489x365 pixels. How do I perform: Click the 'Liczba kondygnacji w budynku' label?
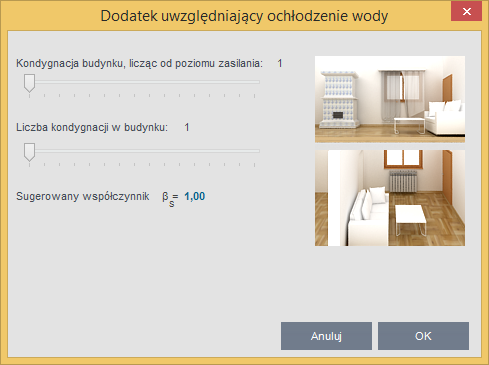92,127
